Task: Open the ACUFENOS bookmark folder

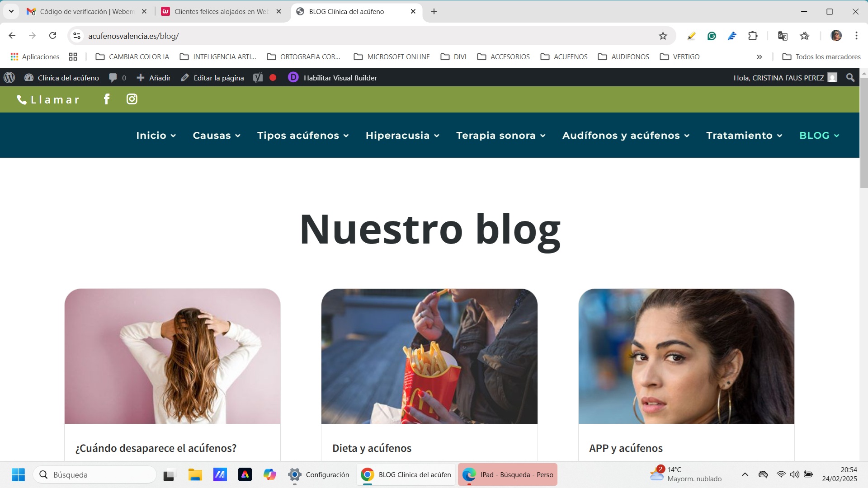Action: [564, 56]
